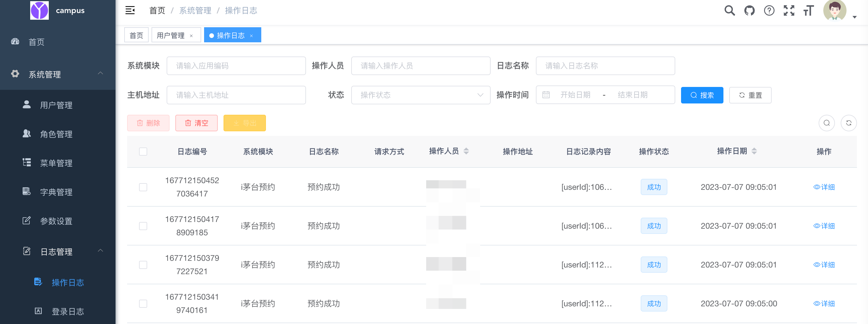Click the 清空 clear logs button
Screen dimensions: 868x324
[197, 123]
